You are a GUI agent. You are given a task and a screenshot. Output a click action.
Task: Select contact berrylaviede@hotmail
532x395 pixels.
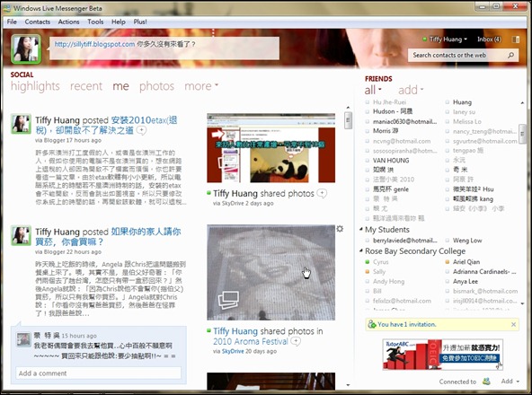click(404, 241)
